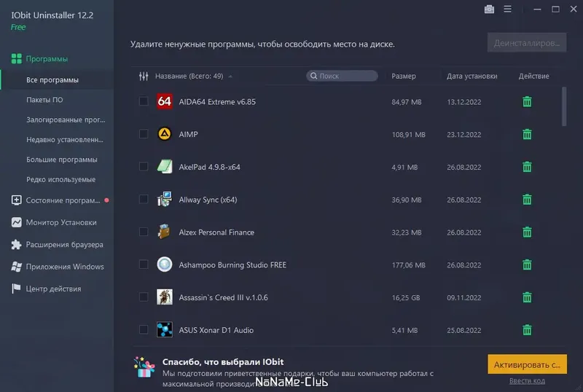
Task: Click trash icon for AIMP
Action: point(527,134)
